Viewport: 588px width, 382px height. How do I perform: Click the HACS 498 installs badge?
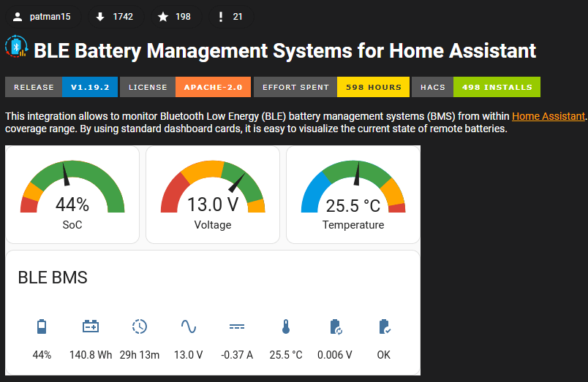(475, 87)
